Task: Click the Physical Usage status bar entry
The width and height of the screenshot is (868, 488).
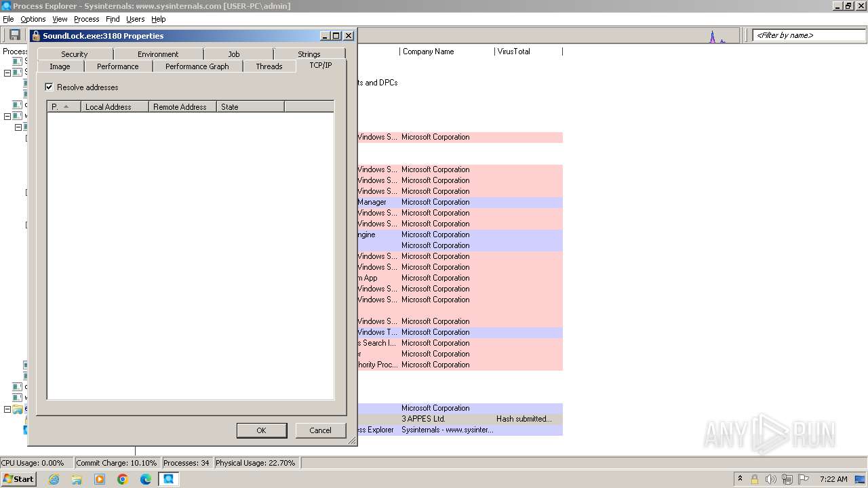Action: tap(256, 463)
